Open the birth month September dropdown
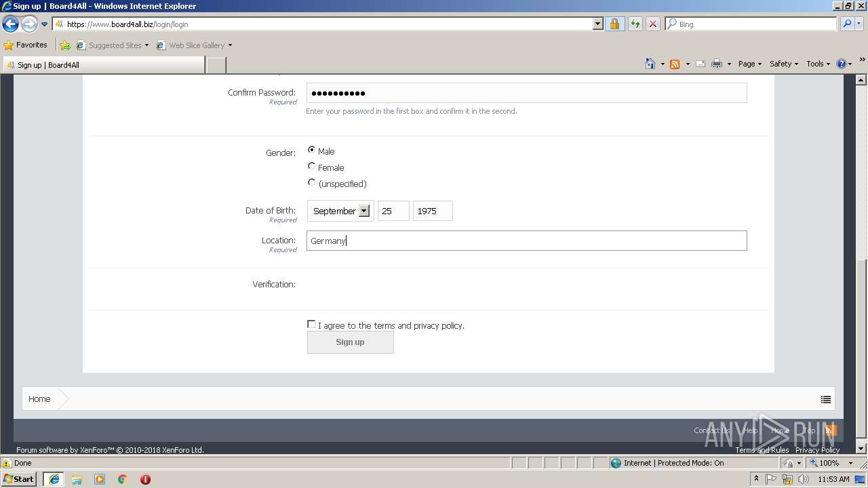This screenshot has height=488, width=868. (x=340, y=211)
